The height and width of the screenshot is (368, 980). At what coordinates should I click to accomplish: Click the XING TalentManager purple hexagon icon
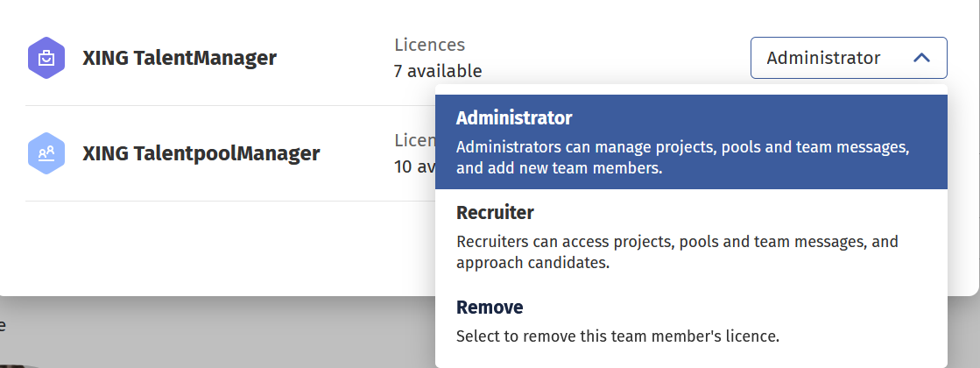point(46,59)
